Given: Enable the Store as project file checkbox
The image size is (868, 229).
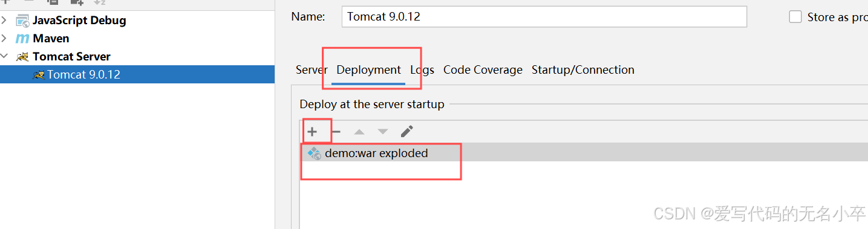Looking at the screenshot, I should point(795,17).
